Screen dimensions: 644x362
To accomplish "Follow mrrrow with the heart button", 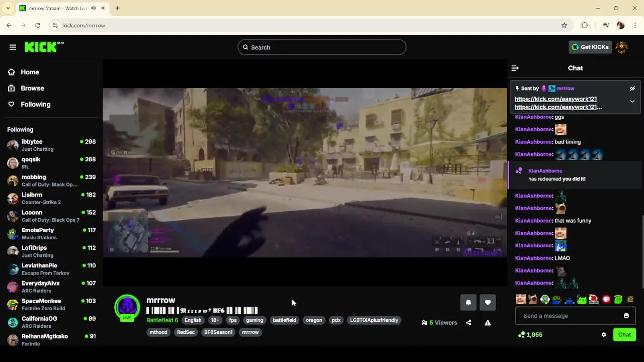I will click(488, 302).
